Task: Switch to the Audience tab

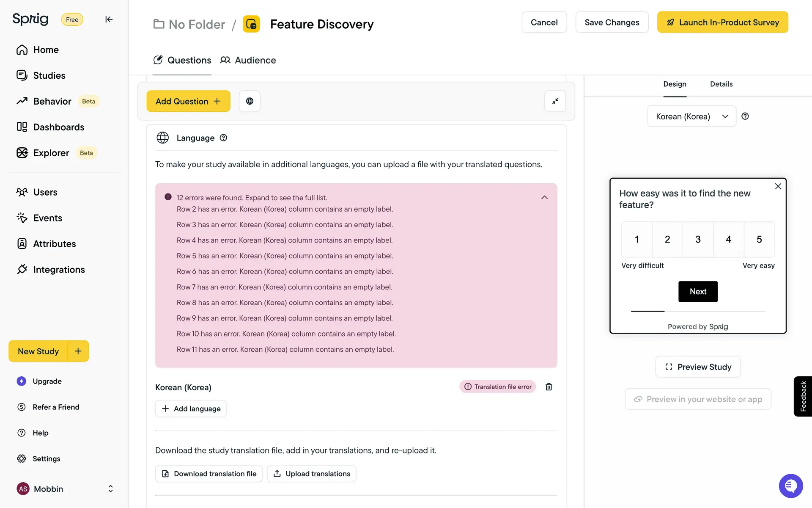Action: point(248,60)
